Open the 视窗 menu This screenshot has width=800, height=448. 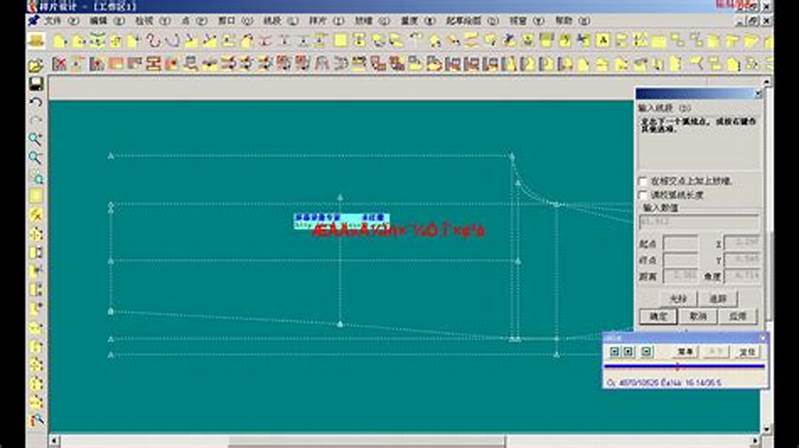click(527, 21)
